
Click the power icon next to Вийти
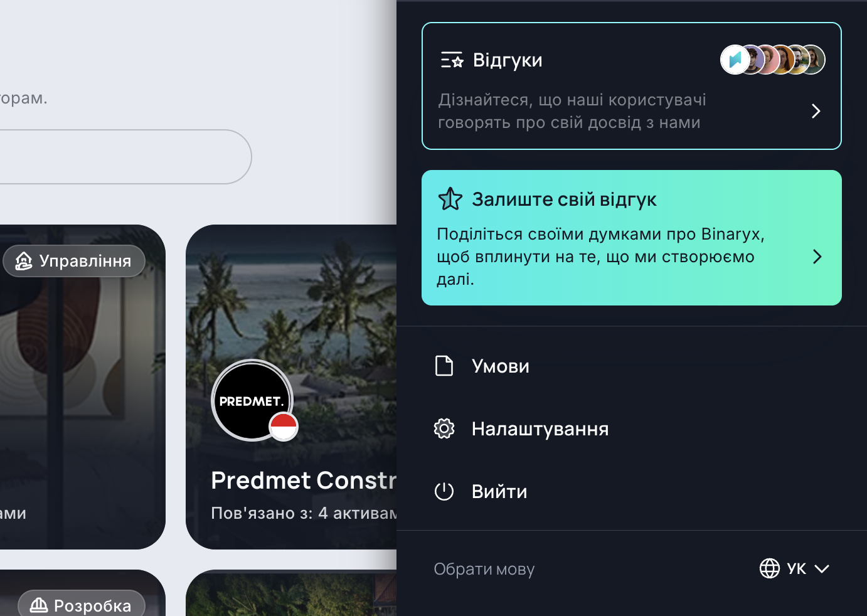coord(444,491)
